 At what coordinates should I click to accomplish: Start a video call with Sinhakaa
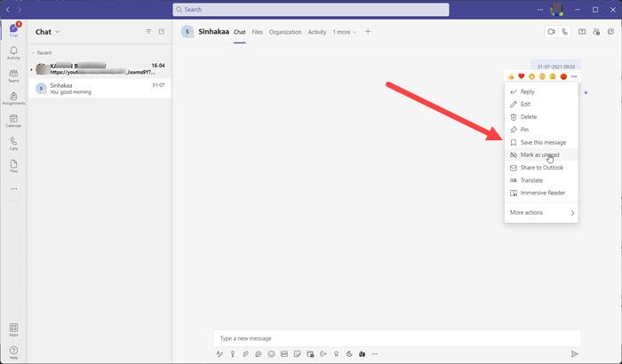552,32
